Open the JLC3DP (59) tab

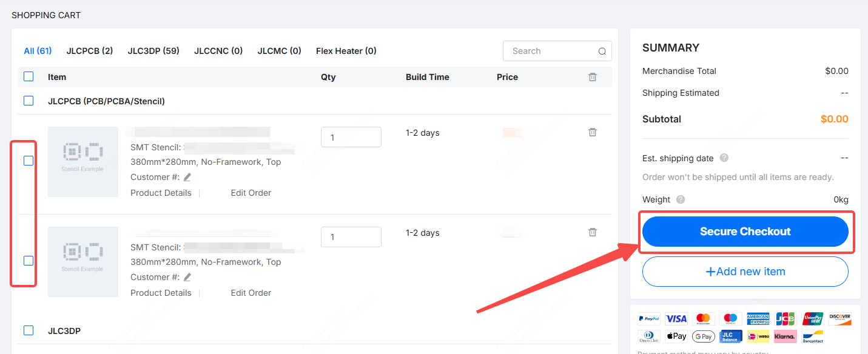[x=153, y=51]
